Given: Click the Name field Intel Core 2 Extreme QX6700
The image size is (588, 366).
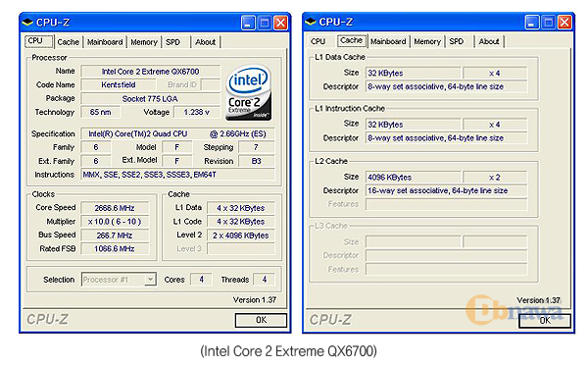Looking at the screenshot, I should tap(150, 72).
